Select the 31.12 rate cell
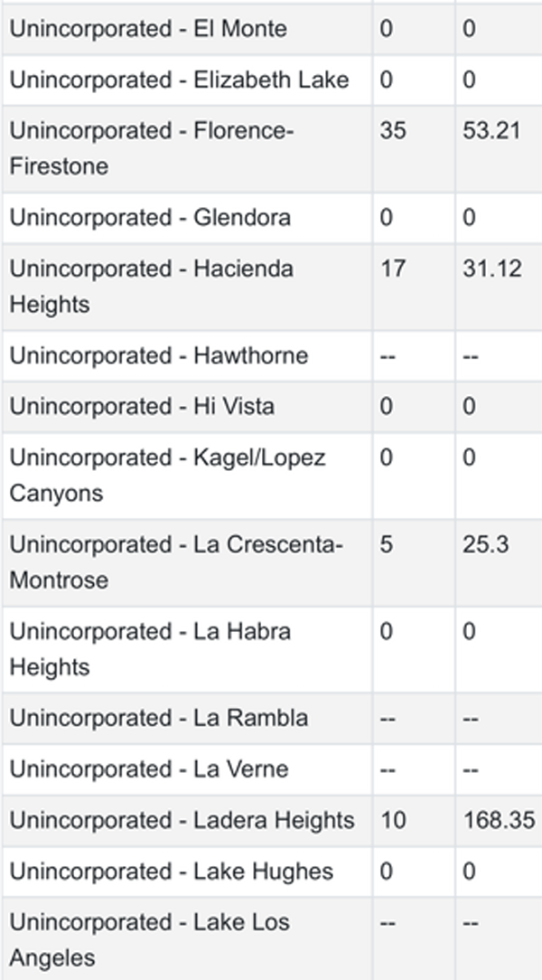 click(499, 287)
